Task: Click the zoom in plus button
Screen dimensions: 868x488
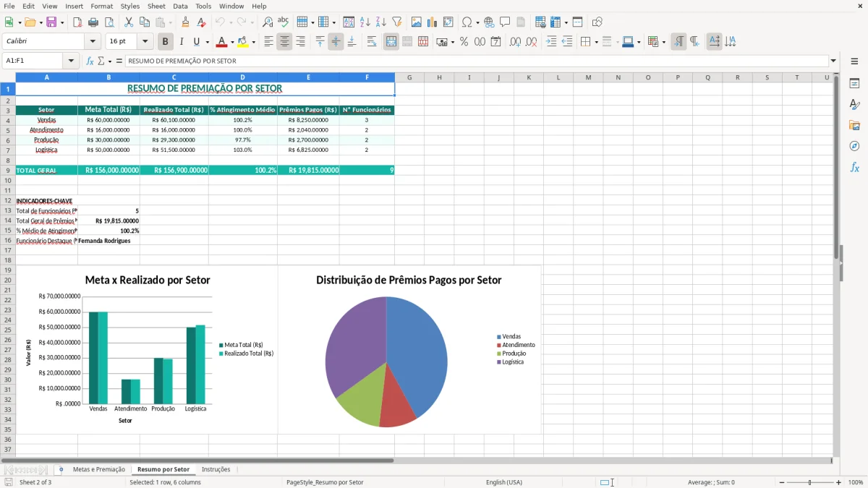Action: pyautogui.click(x=839, y=482)
